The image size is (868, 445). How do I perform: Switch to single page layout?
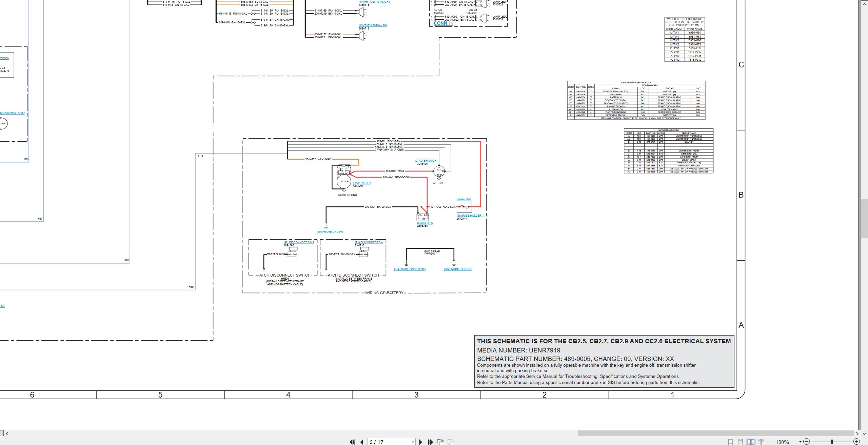pyautogui.click(x=730, y=442)
